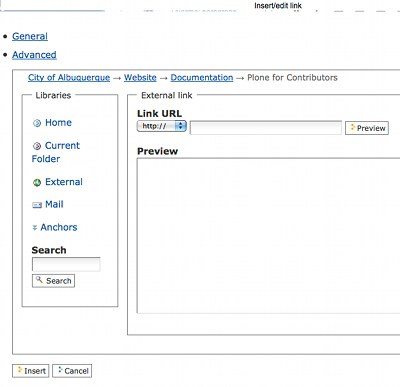
Task: Click the Anchors arrow icon
Action: 34,228
